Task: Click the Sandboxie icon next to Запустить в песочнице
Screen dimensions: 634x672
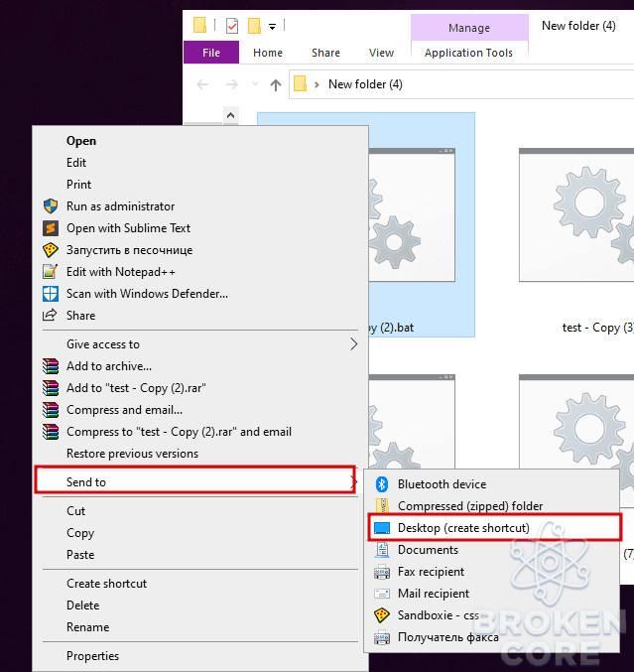Action: pyautogui.click(x=51, y=250)
